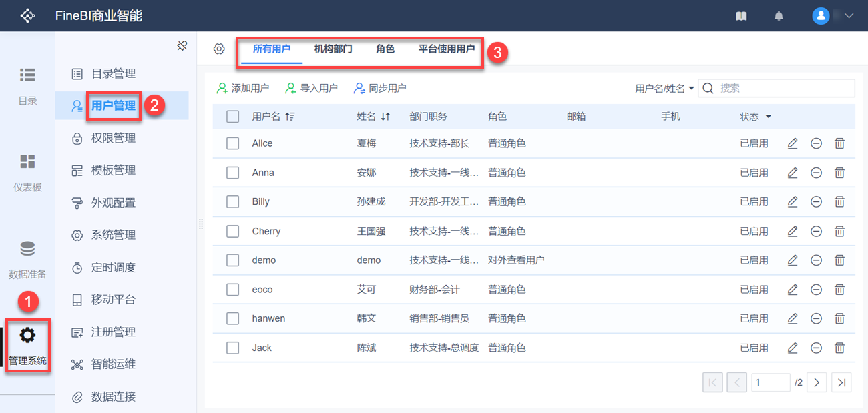Open the notifications bell
The width and height of the screenshot is (868, 413).
pyautogui.click(x=779, y=16)
